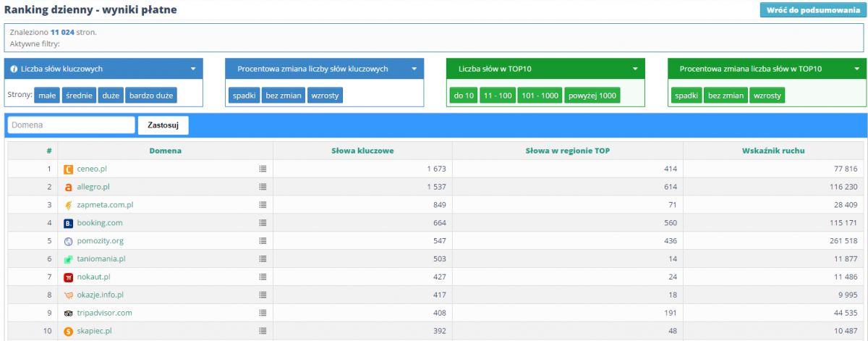Open the skapiec.pl domain link

coord(94,331)
